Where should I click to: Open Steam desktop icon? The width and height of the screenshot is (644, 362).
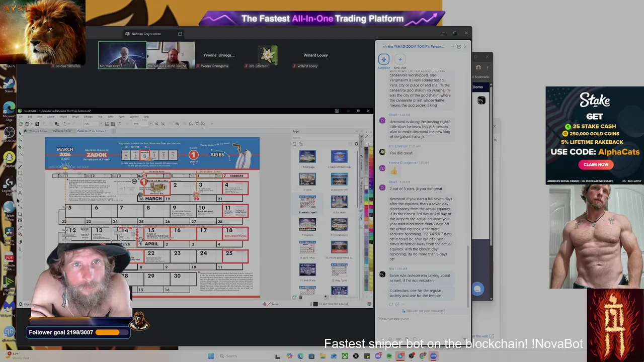9,83
